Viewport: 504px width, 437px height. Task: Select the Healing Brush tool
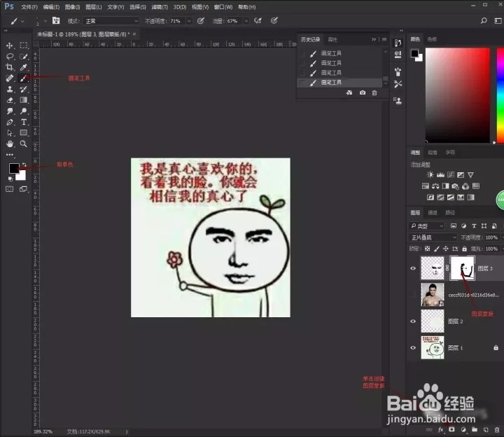(10, 78)
